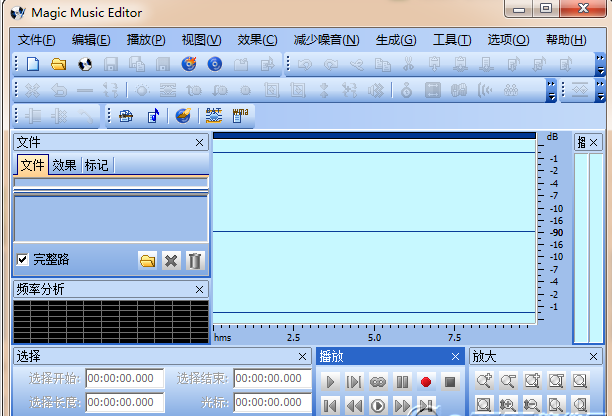Stop playback with square button
The image size is (612, 416).
coord(450,382)
